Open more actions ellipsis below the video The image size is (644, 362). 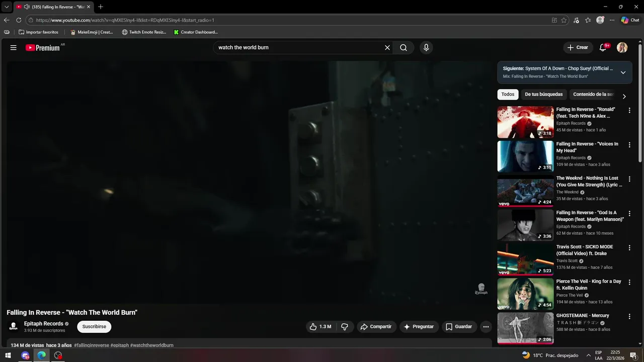(486, 327)
